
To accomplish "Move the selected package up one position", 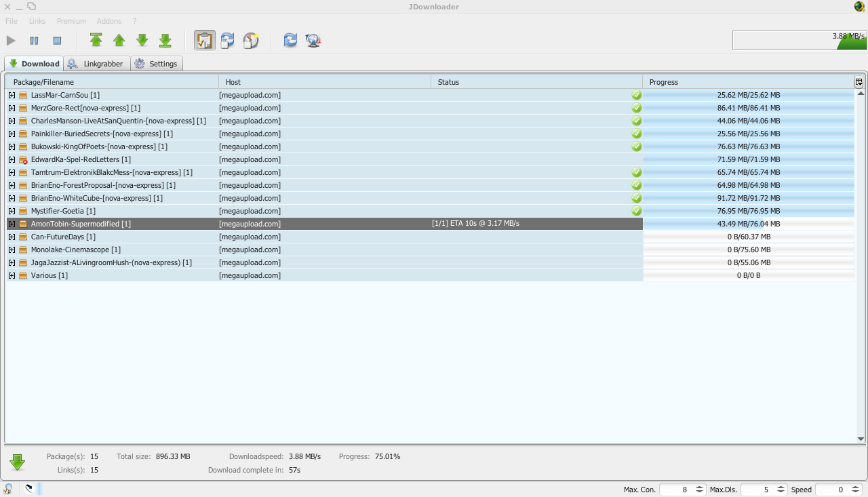I will [119, 41].
